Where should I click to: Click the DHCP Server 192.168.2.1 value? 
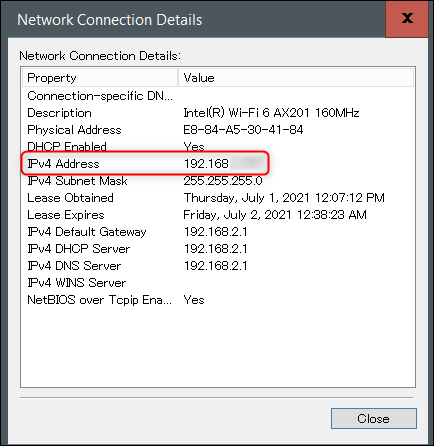[216, 249]
